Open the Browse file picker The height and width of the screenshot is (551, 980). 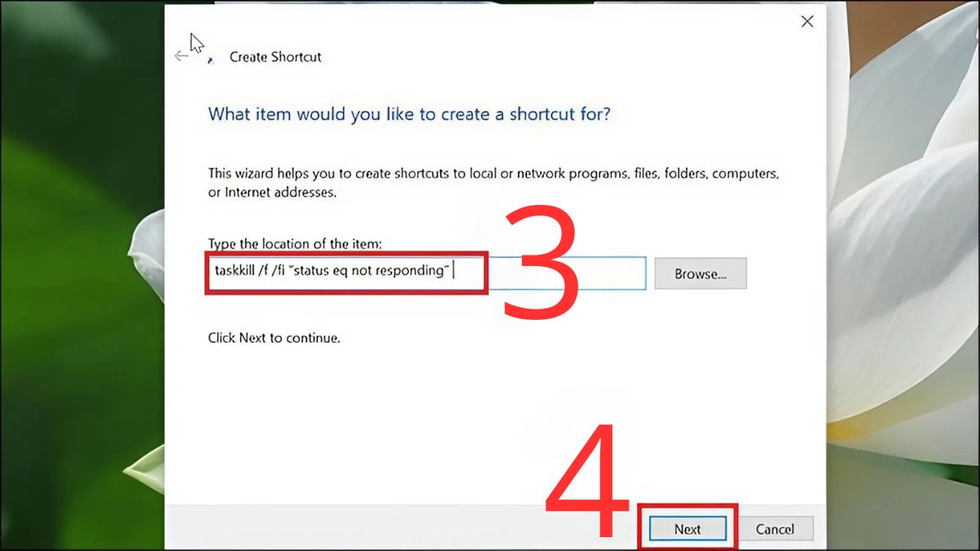pos(700,273)
